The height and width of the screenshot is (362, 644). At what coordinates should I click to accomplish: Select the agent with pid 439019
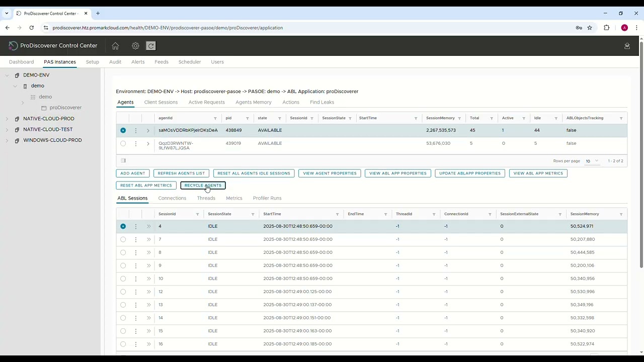tap(123, 143)
